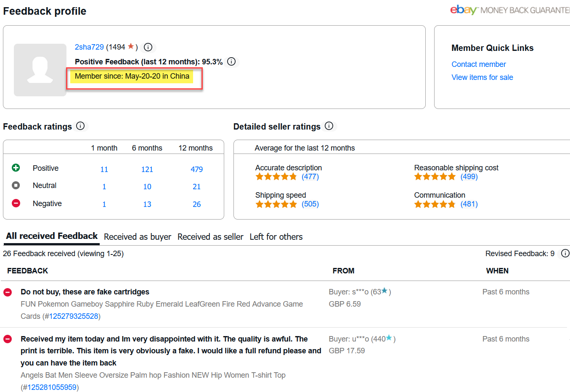Open the Left for others tab
The width and height of the screenshot is (570, 392).
[x=276, y=237]
